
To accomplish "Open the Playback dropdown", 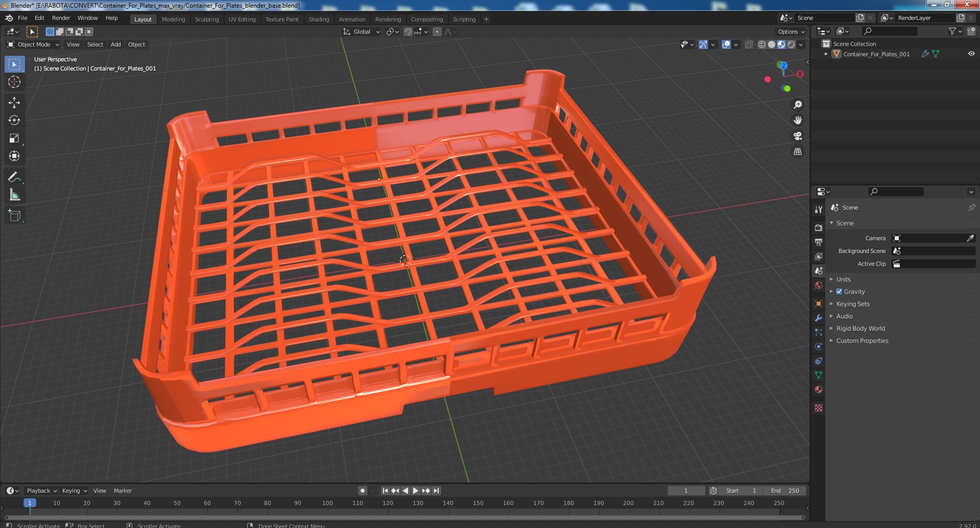I will pos(41,491).
